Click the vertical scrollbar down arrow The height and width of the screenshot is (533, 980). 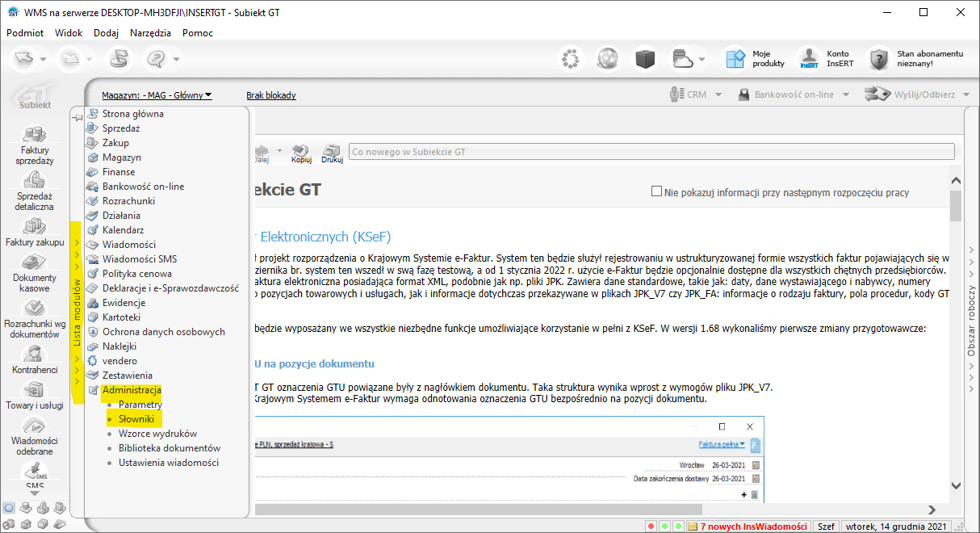(956, 485)
